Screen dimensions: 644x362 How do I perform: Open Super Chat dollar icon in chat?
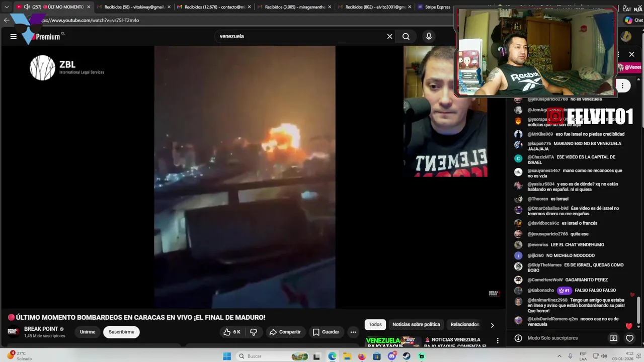613,338
